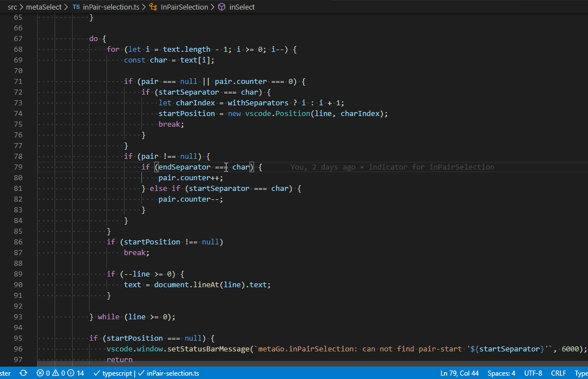Select the src breadcrumb folder
The image size is (588, 379).
12,7
